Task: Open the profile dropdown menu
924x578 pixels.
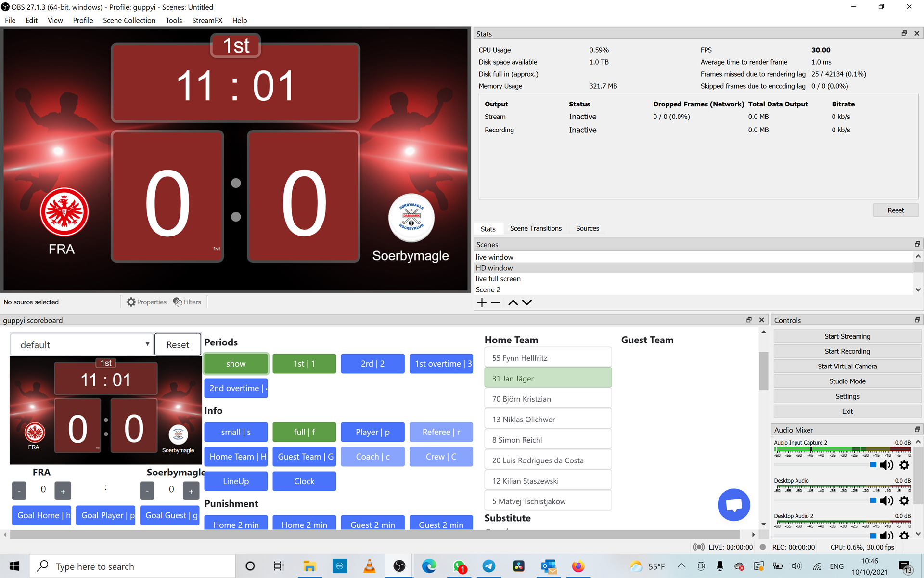Action: [82, 20]
